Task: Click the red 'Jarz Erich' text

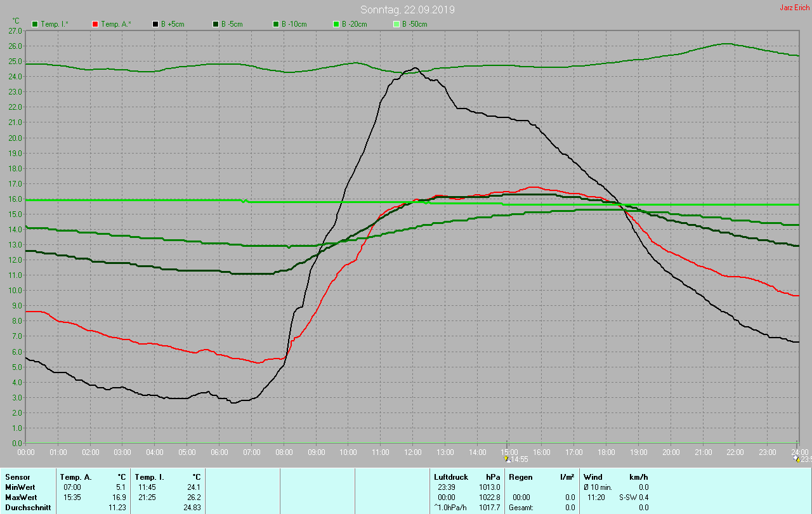Action: (x=794, y=8)
